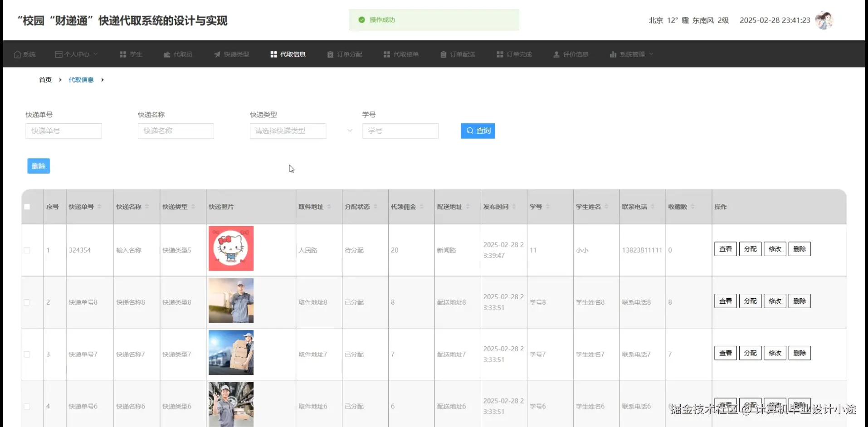Click the 代取信息 breadcrumb link
Screen dimensions: 868x427
81,80
